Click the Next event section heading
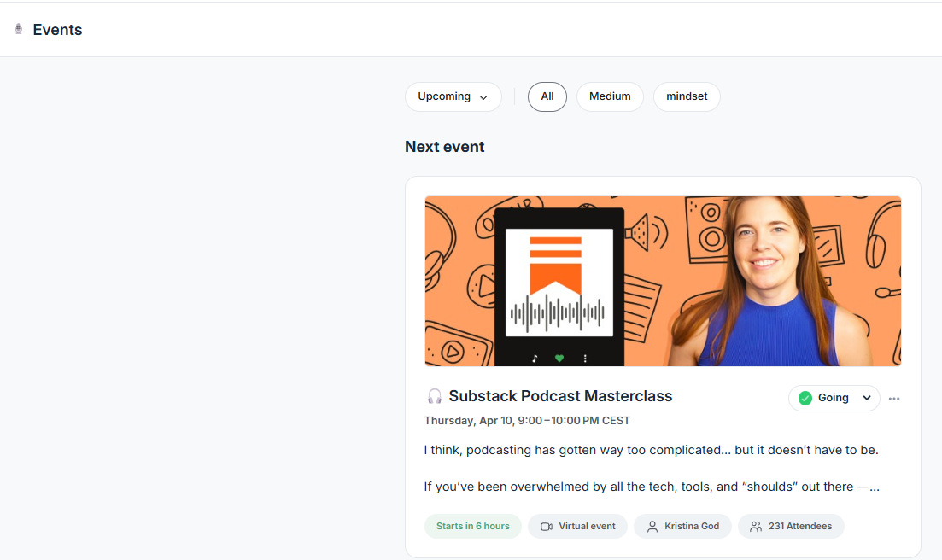This screenshot has height=560, width=942. click(445, 147)
